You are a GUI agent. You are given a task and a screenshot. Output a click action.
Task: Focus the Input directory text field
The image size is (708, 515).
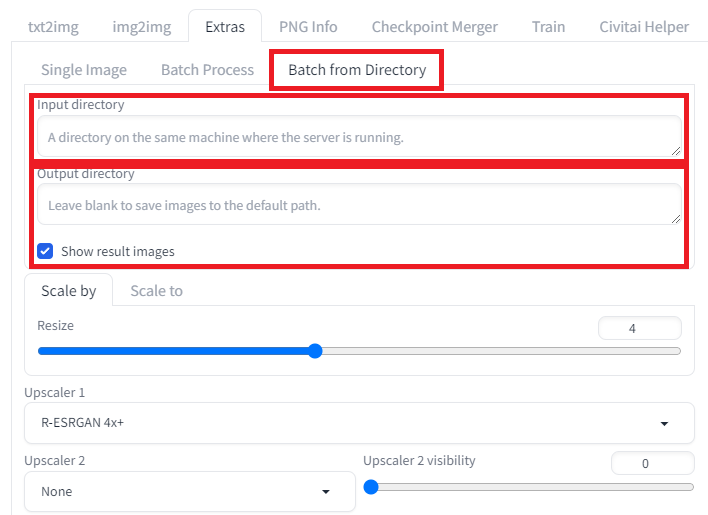[x=359, y=136]
